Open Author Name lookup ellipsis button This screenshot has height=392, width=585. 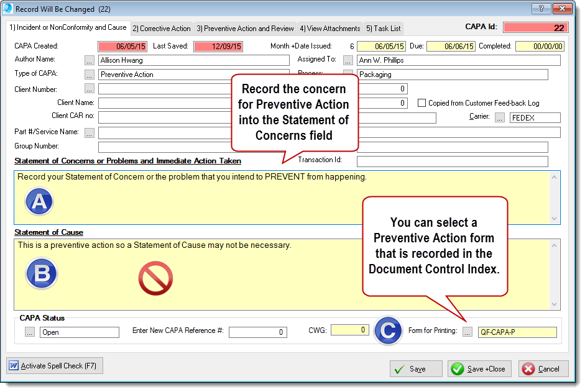(x=90, y=60)
